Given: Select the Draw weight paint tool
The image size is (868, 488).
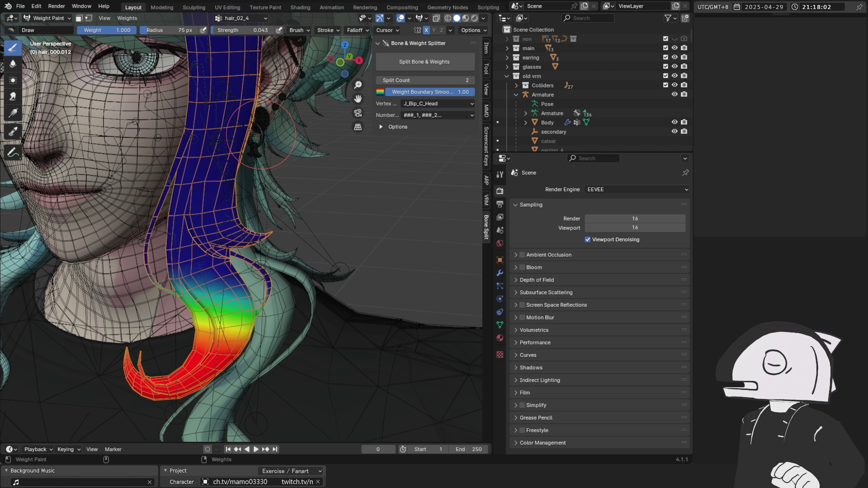Looking at the screenshot, I should pyautogui.click(x=13, y=47).
